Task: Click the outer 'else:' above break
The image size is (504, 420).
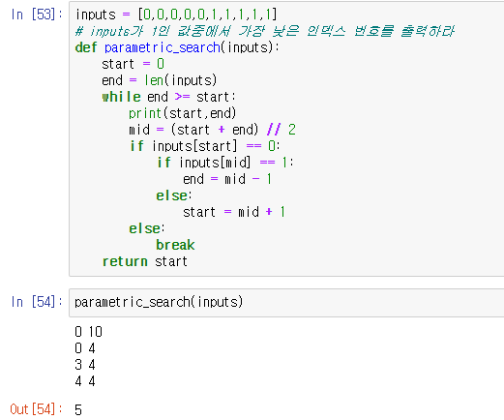Action: click(147, 228)
